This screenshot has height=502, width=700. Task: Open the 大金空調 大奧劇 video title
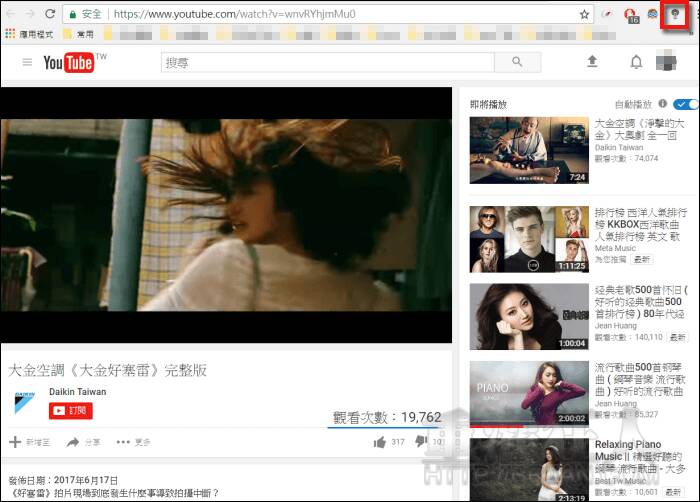click(x=639, y=129)
